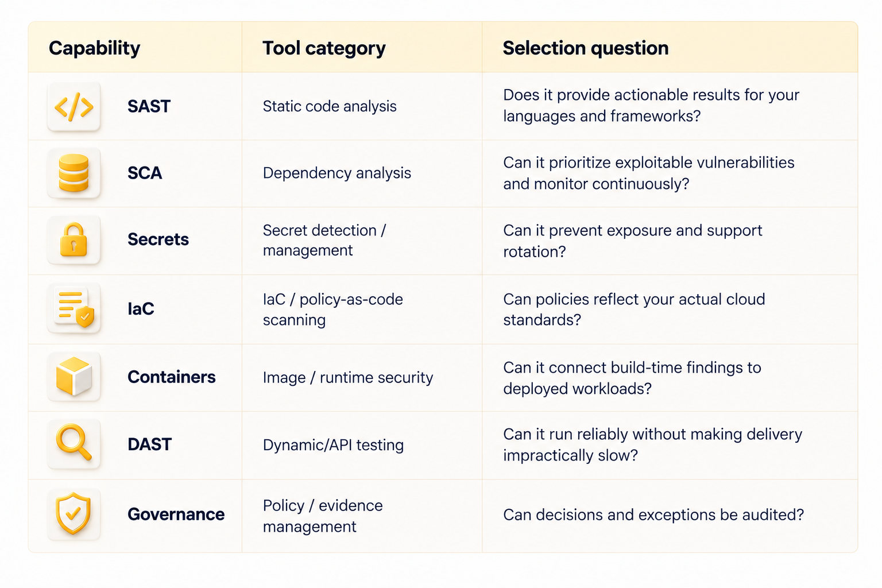882x588 pixels.
Task: Click the Dynamic/API testing cell
Action: pyautogui.click(x=333, y=445)
